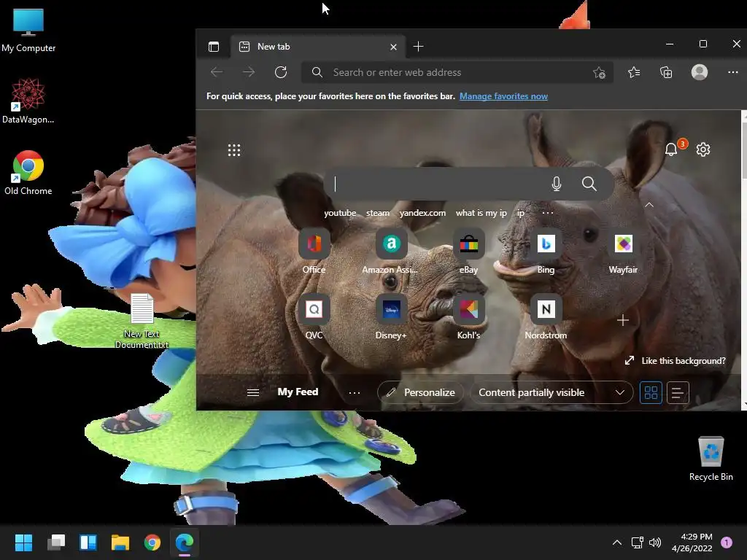747x560 pixels.
Task: Click the browser back arrow
Action: 217,72
